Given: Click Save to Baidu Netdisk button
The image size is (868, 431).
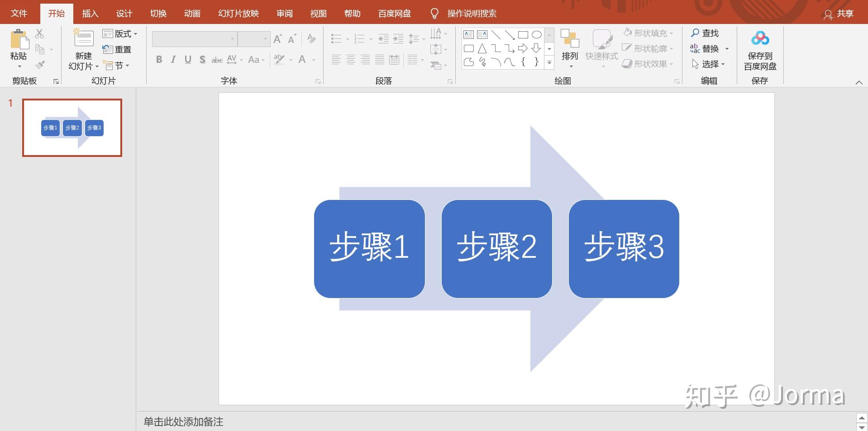Looking at the screenshot, I should tap(760, 50).
